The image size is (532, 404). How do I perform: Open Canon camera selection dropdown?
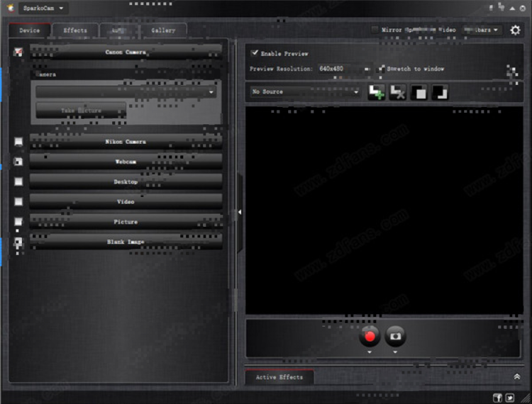(126, 92)
